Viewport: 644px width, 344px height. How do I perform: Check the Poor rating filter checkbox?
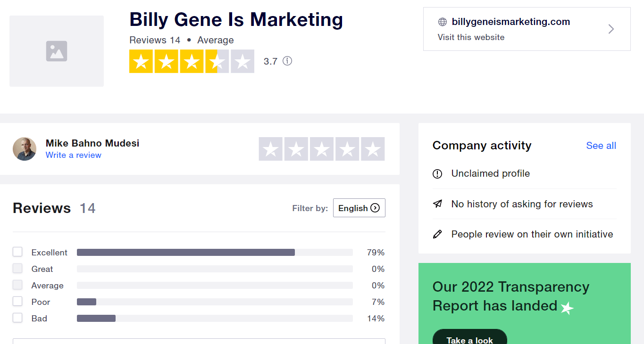17,302
